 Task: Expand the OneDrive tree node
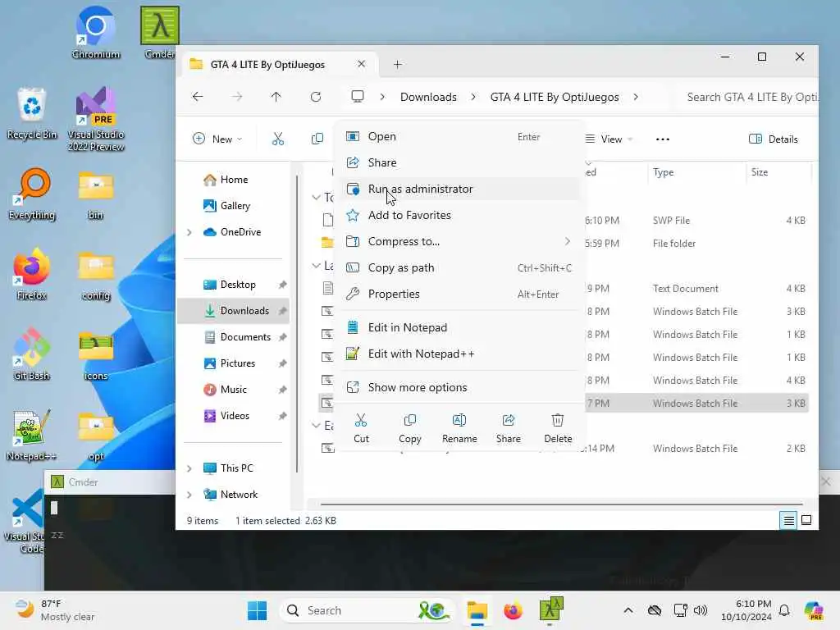pyautogui.click(x=189, y=232)
